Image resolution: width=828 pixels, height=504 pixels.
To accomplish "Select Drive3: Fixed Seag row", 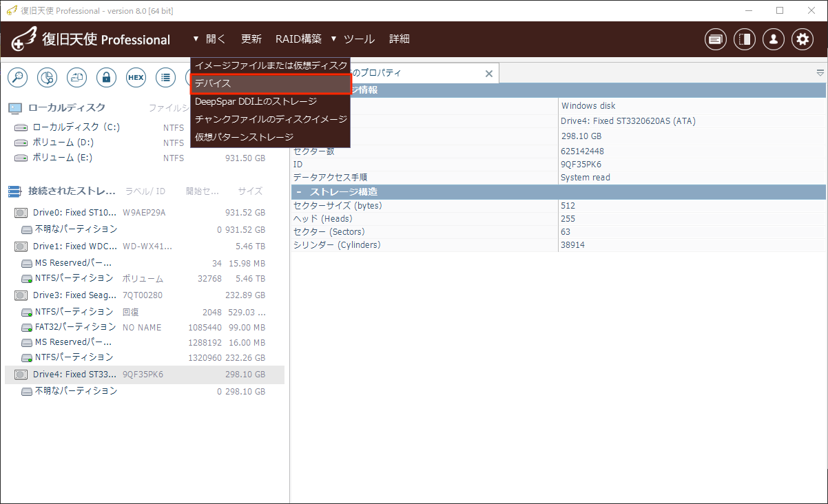I will [145, 295].
